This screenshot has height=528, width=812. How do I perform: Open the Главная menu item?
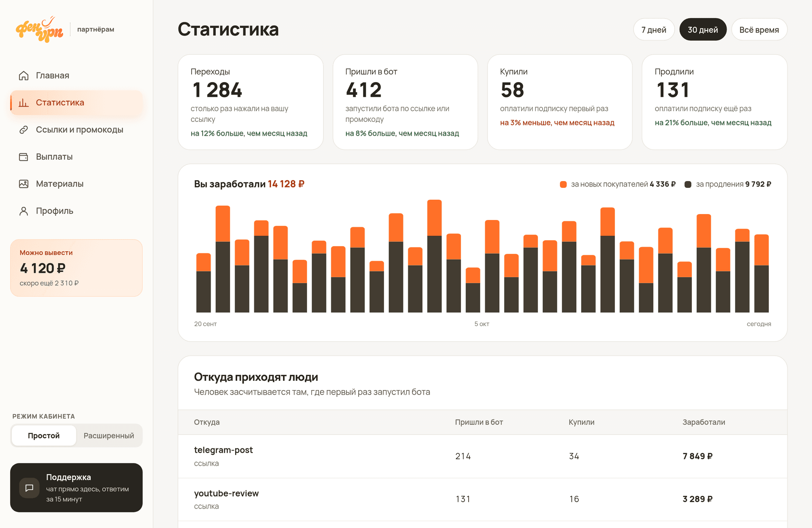click(77, 76)
